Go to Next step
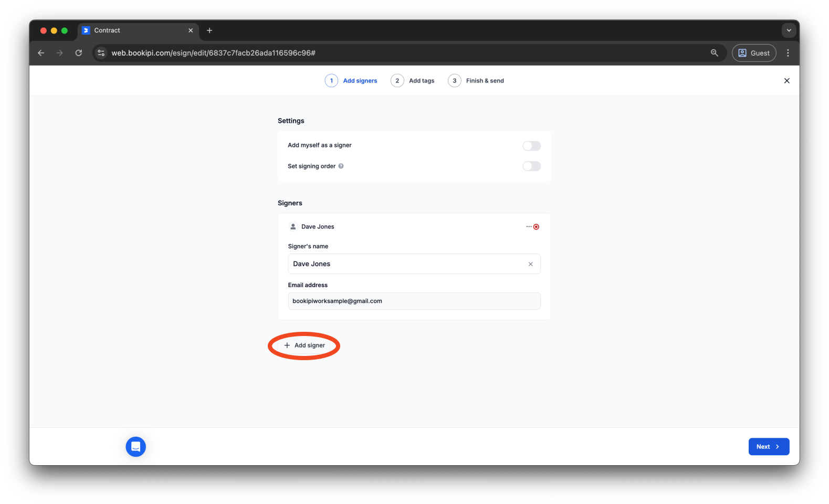 tap(769, 447)
